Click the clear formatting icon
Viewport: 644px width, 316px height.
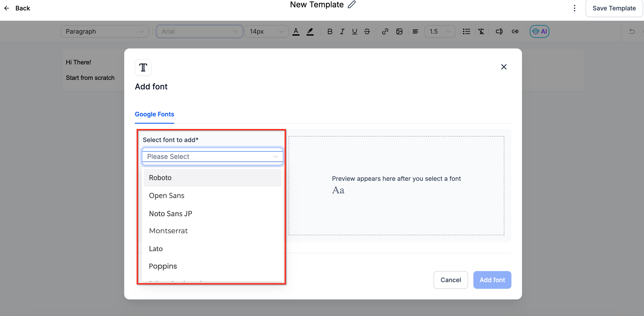481,32
